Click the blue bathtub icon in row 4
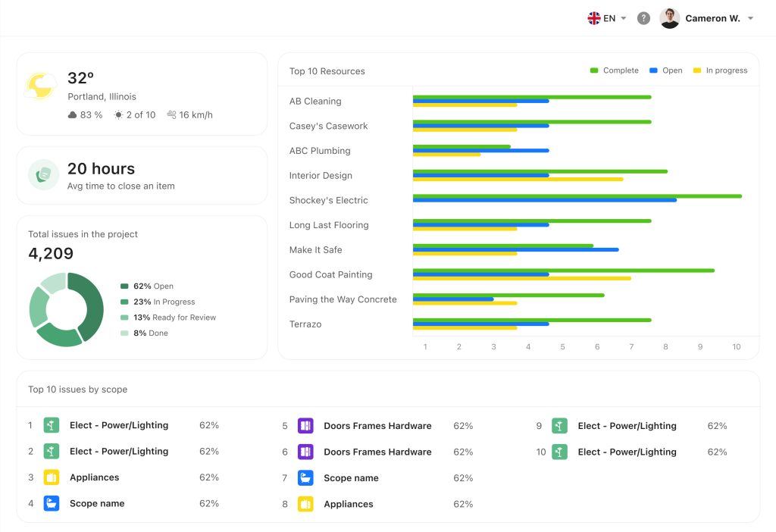Screen dimensions: 776x532 click(x=52, y=503)
